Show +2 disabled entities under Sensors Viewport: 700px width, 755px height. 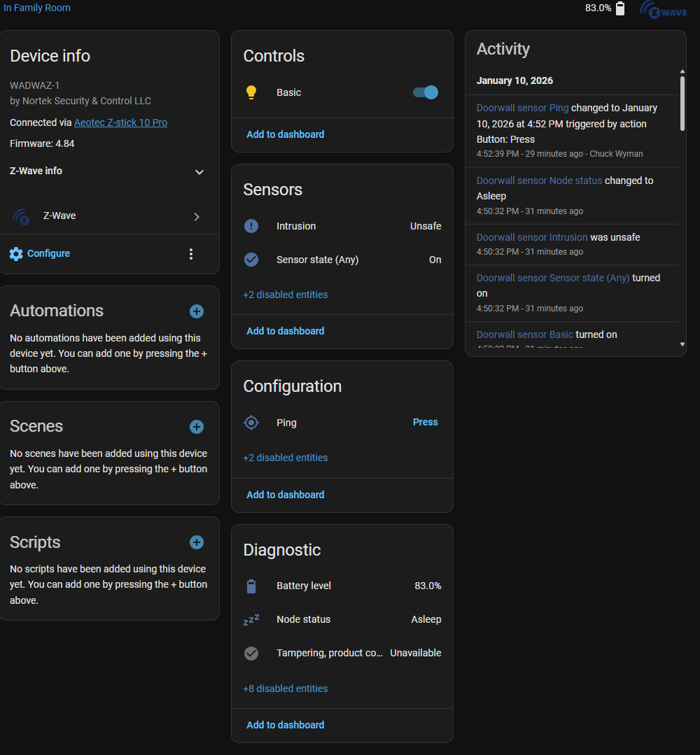point(286,295)
